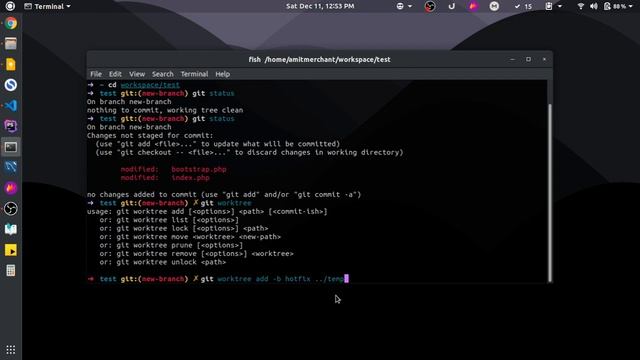Click 'git worktree remove' usage line
This screenshot has height=360, width=640.
coord(196,254)
